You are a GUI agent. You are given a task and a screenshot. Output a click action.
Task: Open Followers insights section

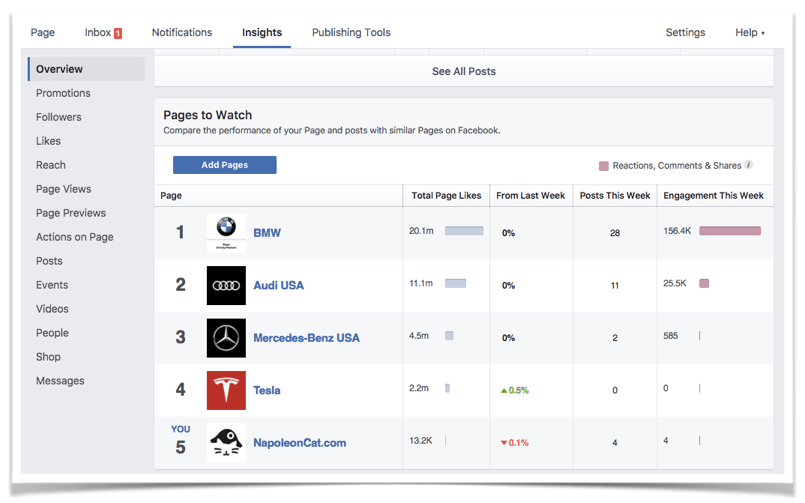59,117
